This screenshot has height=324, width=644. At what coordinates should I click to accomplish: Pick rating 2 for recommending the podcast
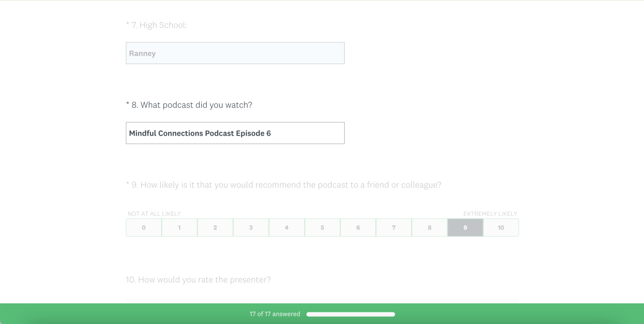tap(215, 228)
